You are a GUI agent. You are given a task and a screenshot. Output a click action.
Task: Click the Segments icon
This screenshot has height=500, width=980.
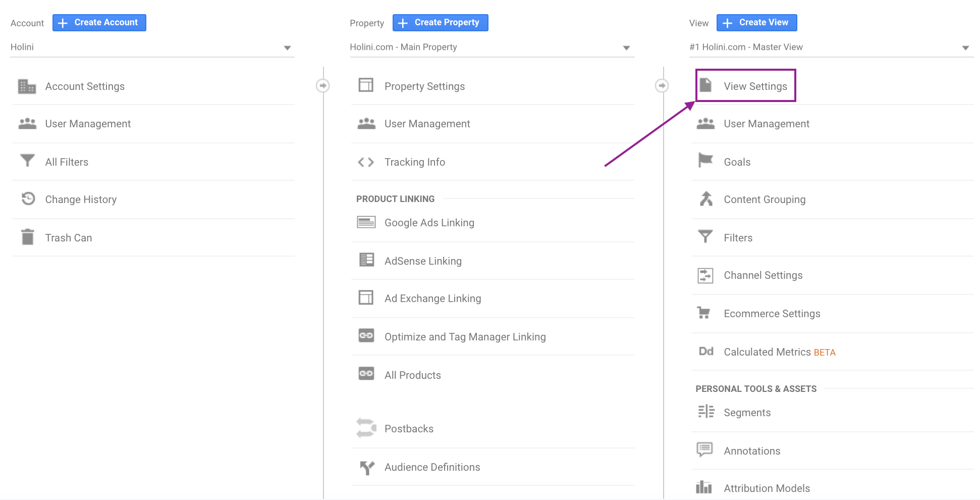tap(706, 412)
